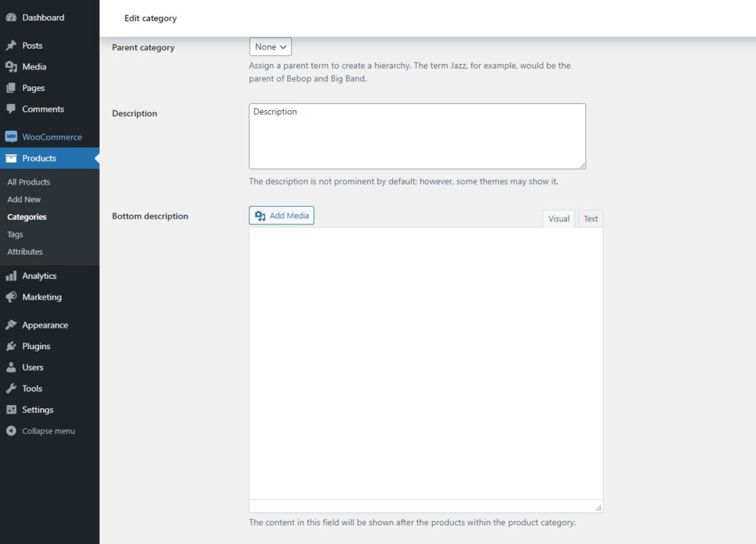Select Categories submenu link

point(27,217)
